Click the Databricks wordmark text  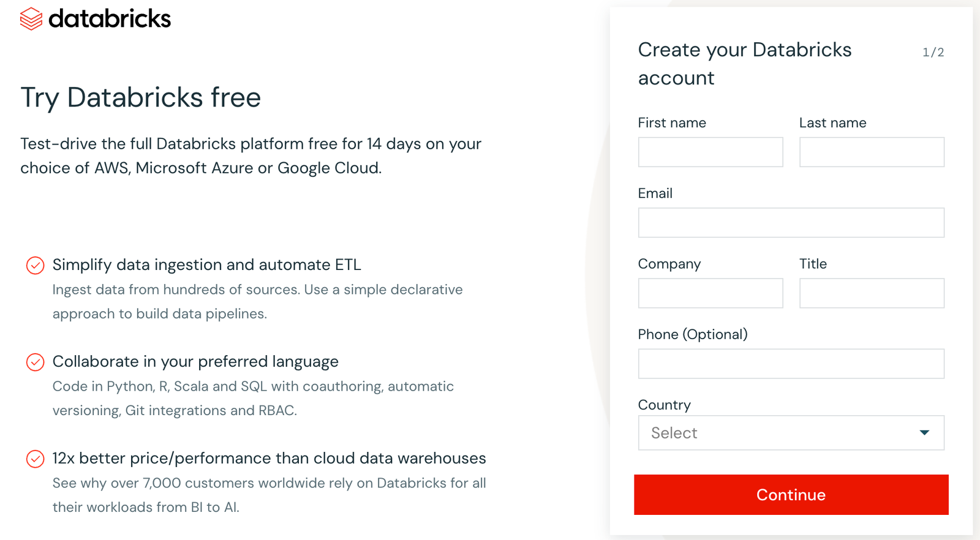(x=110, y=19)
